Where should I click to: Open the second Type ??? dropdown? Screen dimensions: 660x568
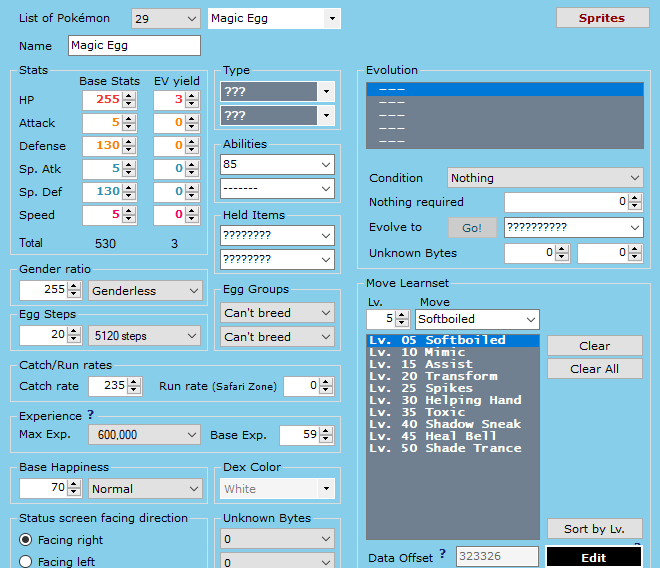click(277, 115)
